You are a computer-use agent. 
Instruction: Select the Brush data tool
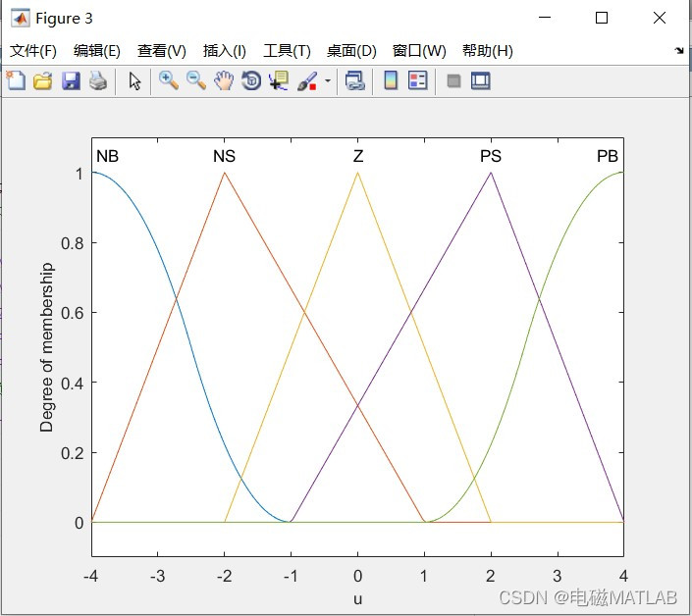pos(307,81)
